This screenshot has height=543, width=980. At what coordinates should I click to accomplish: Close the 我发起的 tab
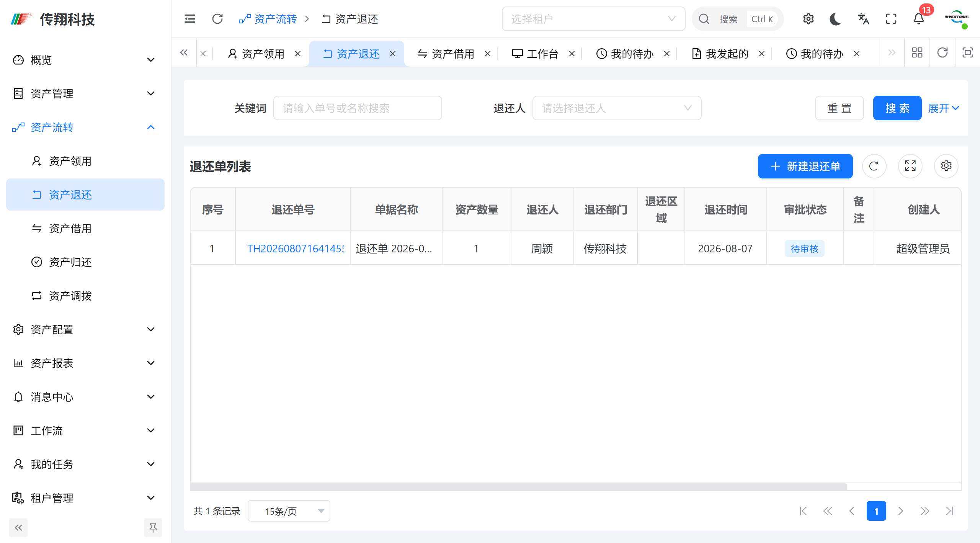click(762, 54)
